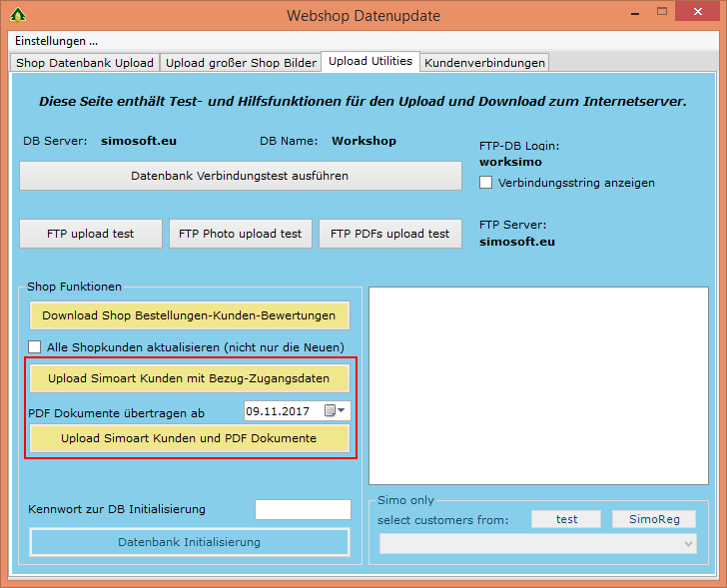Click the green app icon in title bar
Image resolution: width=727 pixels, height=588 pixels.
pyautogui.click(x=17, y=16)
